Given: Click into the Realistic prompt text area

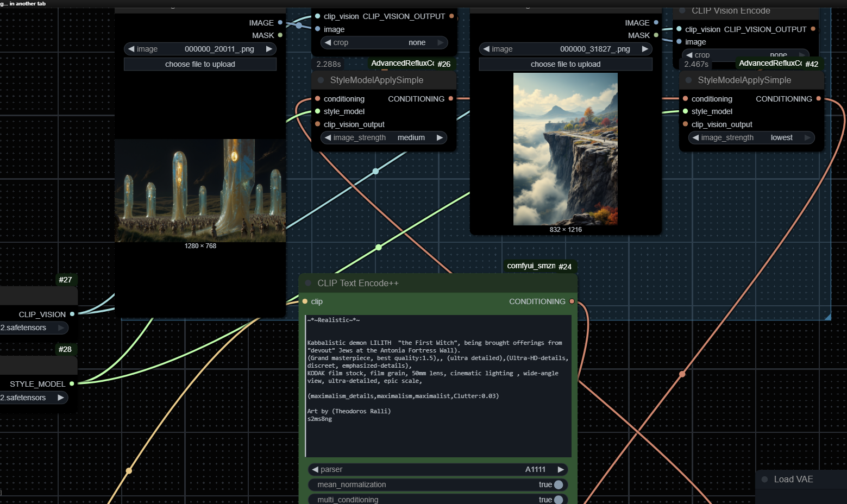Looking at the screenshot, I should pyautogui.click(x=438, y=386).
